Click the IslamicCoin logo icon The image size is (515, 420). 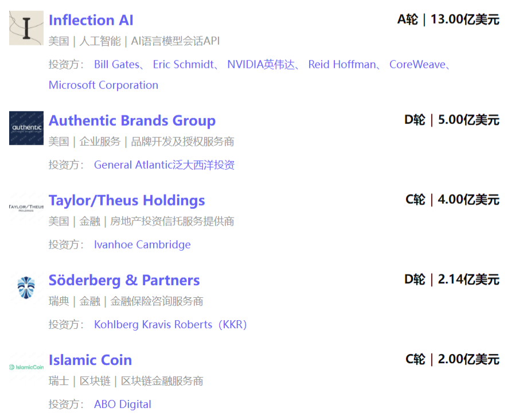pyautogui.click(x=26, y=367)
